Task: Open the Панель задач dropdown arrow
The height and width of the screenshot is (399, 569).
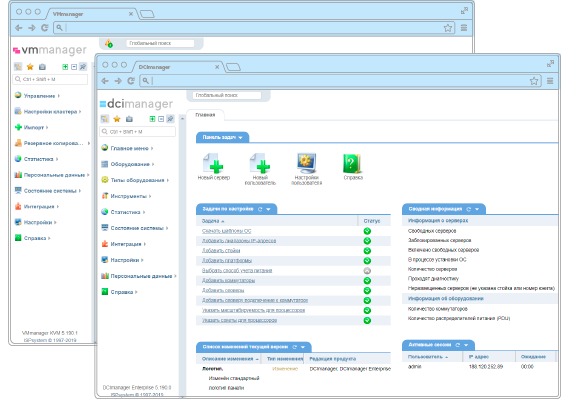Action: [240, 138]
